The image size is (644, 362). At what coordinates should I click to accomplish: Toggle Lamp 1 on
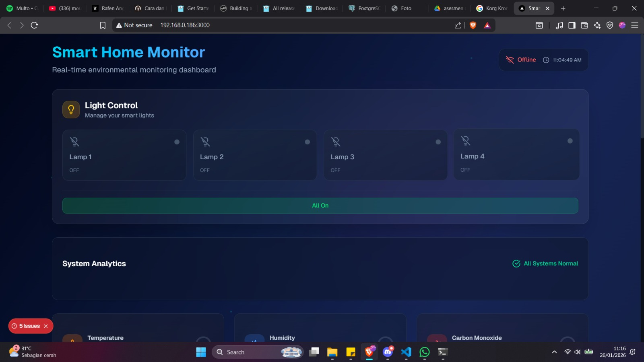tap(124, 155)
